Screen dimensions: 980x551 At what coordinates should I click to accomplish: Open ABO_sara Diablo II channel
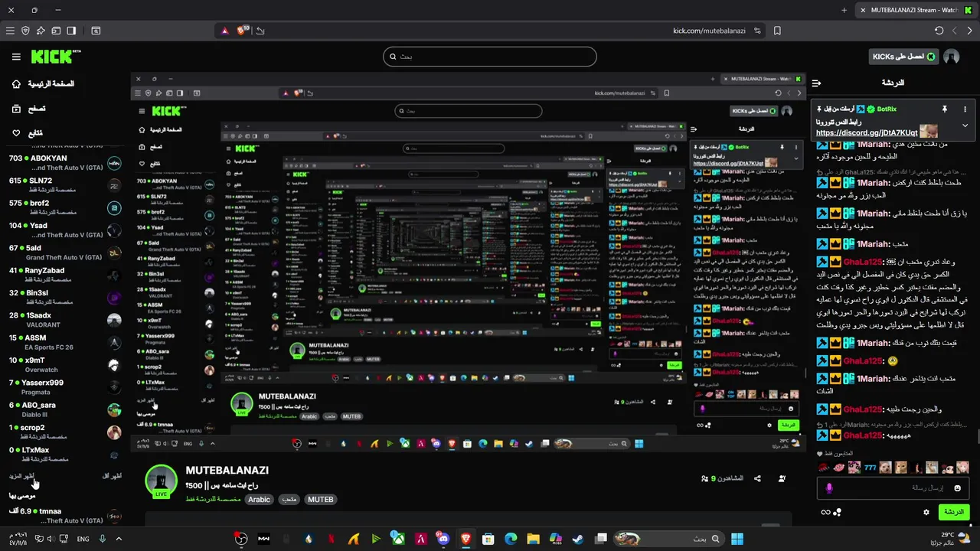click(x=65, y=409)
